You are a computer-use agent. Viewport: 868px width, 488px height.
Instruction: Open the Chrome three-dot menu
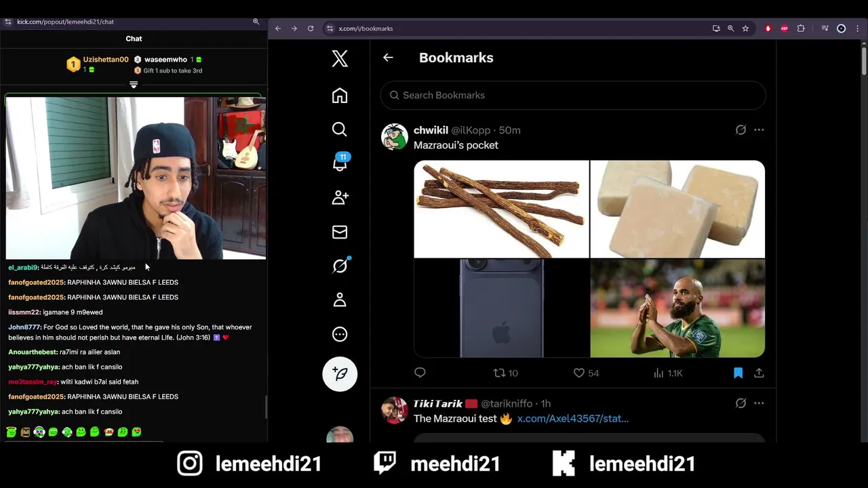click(856, 28)
